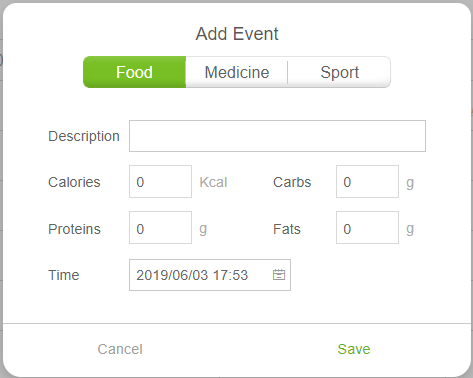Viewport: 473px width, 378px height.
Task: Click the Description label
Action: (84, 136)
